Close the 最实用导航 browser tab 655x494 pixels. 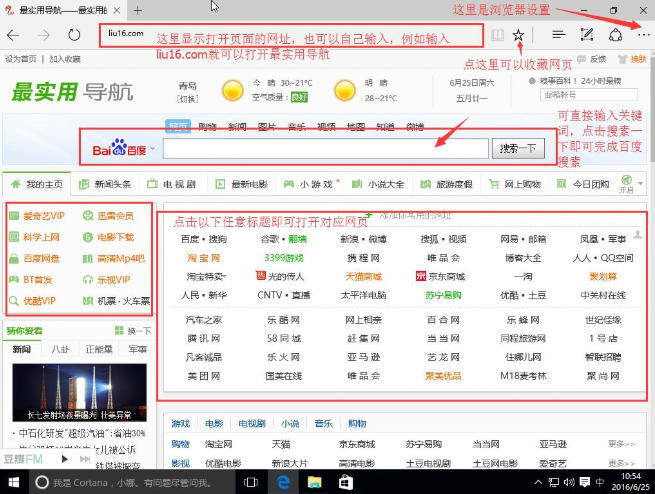[x=117, y=10]
